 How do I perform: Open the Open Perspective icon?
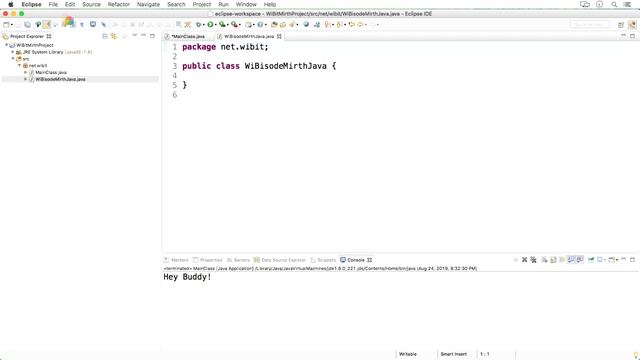(x=621, y=24)
